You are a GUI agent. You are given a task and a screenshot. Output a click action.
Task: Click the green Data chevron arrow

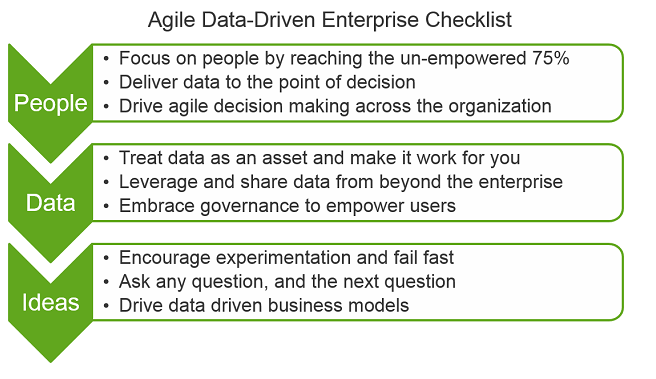click(x=50, y=203)
